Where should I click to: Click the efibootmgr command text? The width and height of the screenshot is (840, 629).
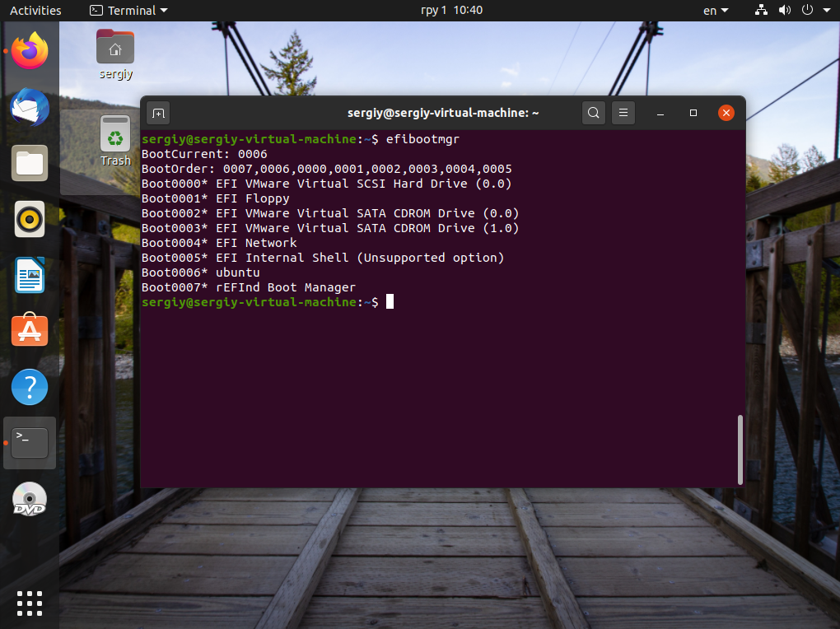[422, 139]
